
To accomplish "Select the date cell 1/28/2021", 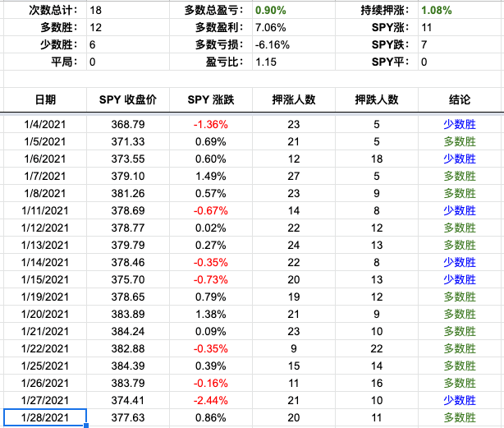I will [45, 417].
